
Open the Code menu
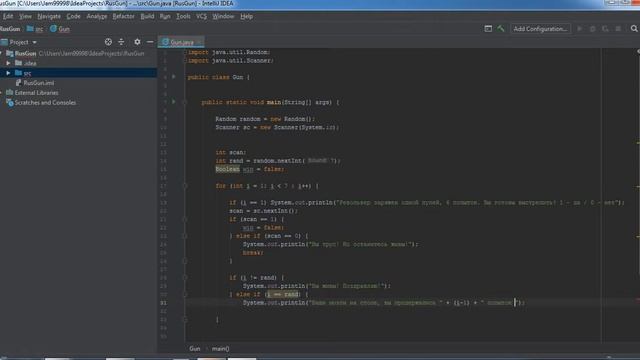pyautogui.click(x=73, y=16)
